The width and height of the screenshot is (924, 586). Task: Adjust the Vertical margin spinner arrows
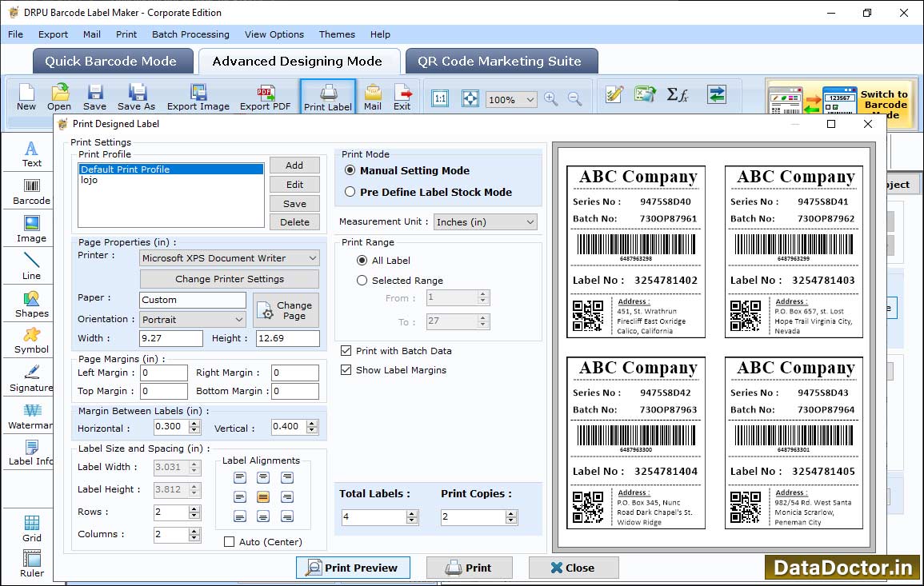(312, 426)
